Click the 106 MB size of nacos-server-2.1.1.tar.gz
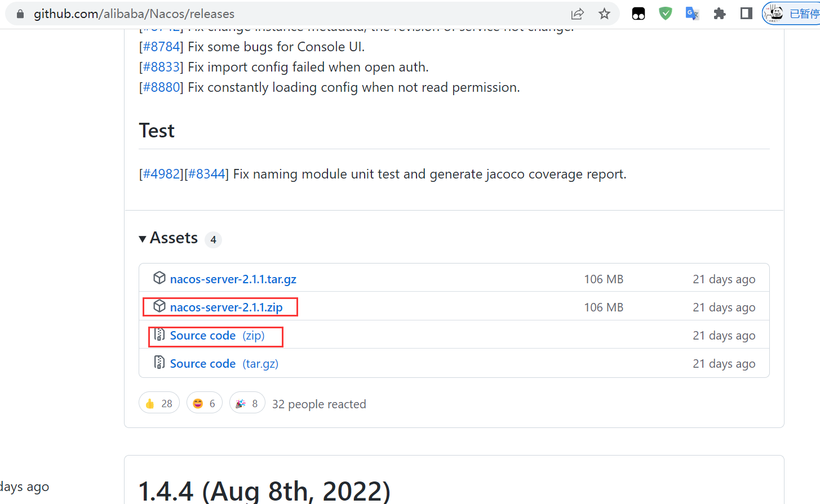Viewport: 820px width, 504px height. click(604, 279)
